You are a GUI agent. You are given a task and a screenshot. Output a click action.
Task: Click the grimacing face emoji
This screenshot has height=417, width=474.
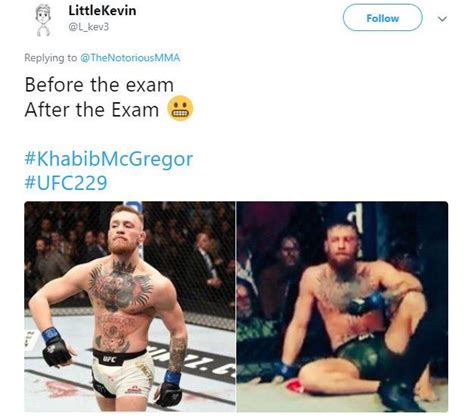coord(180,109)
